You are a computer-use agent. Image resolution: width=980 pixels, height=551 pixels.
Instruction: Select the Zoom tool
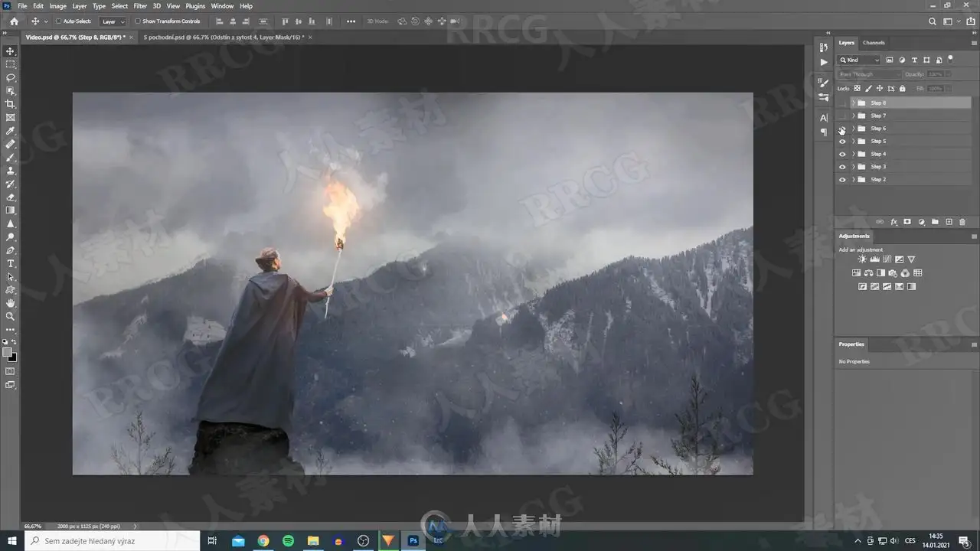pyautogui.click(x=11, y=316)
